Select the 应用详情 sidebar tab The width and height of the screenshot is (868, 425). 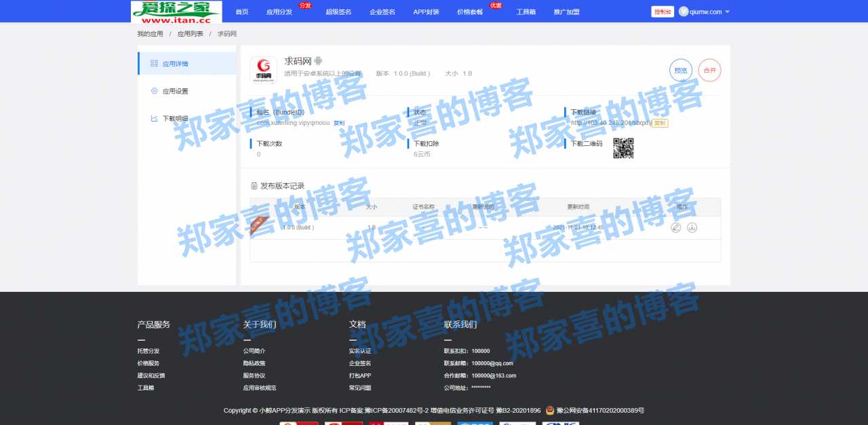(187, 64)
